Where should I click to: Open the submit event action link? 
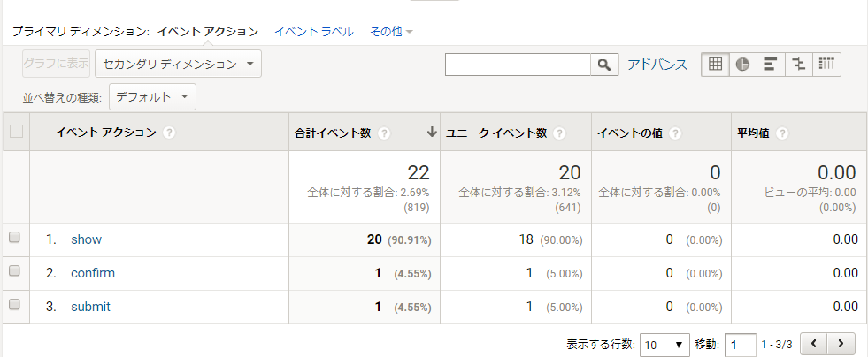point(90,307)
